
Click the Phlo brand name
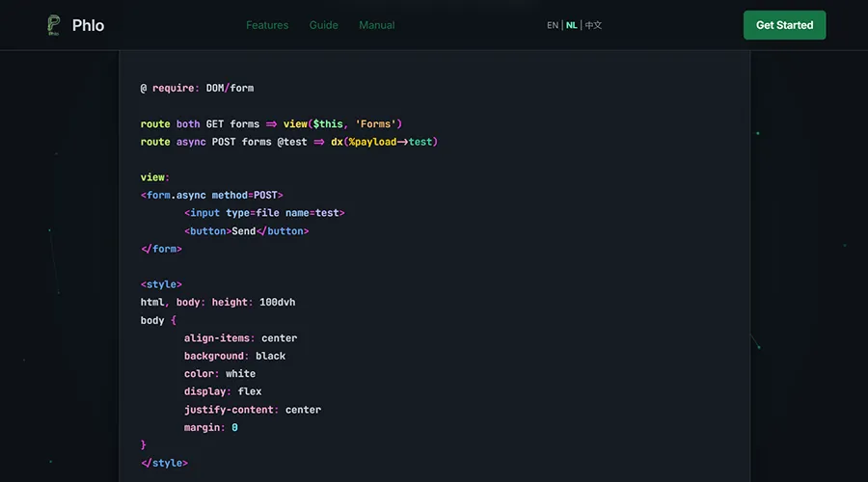88,25
